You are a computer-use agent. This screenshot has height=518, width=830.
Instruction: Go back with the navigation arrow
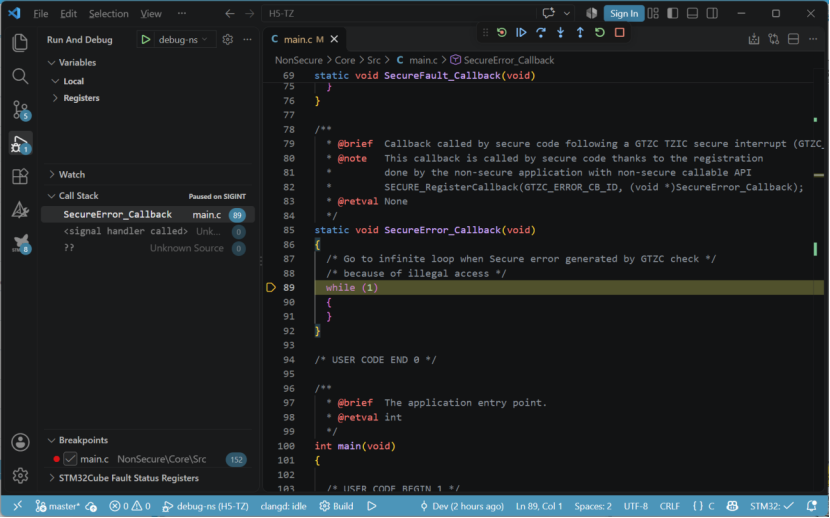pos(230,13)
